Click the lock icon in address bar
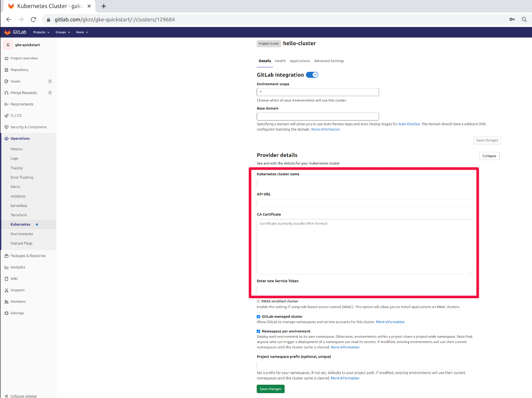The width and height of the screenshot is (532, 398). tap(48, 20)
